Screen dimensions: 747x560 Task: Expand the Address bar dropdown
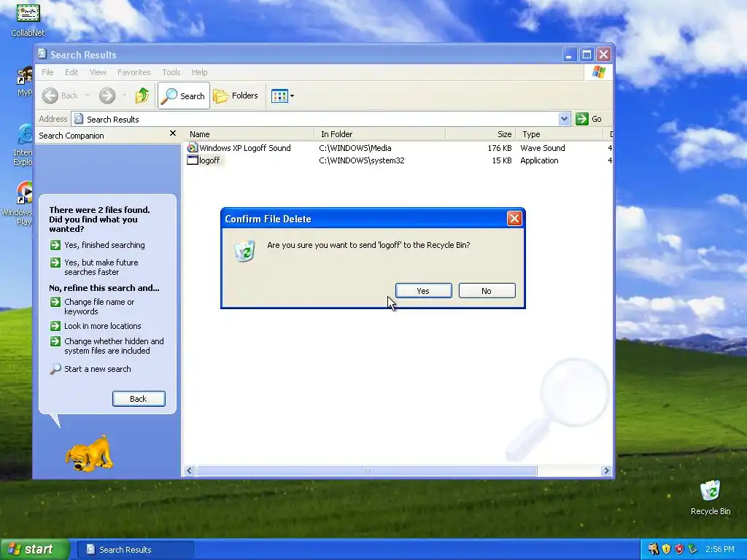pos(564,119)
